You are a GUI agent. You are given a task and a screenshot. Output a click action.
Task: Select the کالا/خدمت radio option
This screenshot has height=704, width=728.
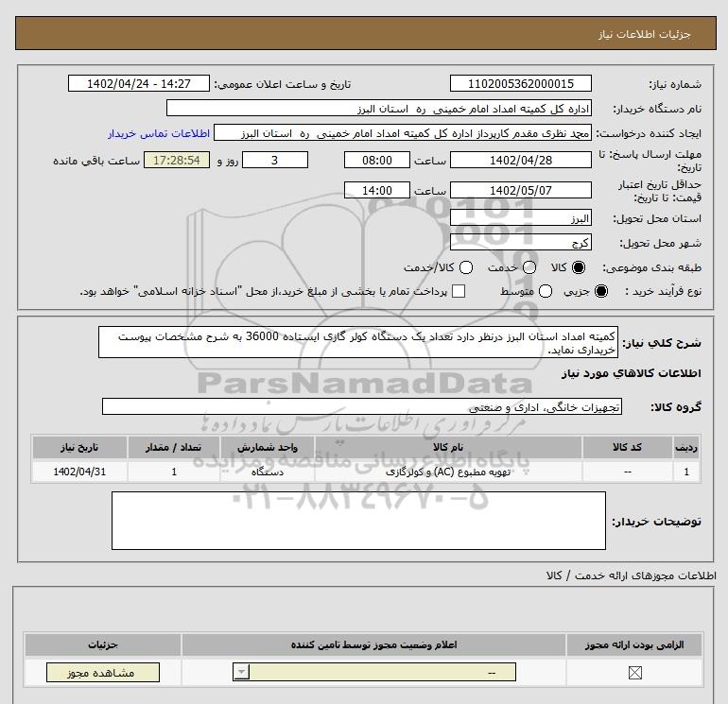tap(466, 267)
